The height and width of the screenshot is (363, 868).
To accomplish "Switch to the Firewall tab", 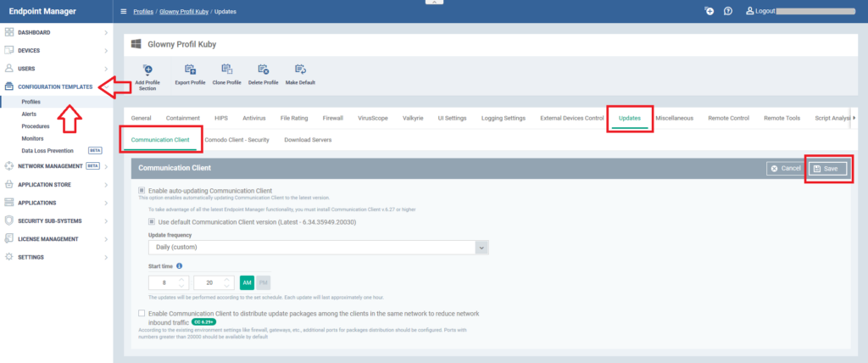I will pyautogui.click(x=332, y=118).
